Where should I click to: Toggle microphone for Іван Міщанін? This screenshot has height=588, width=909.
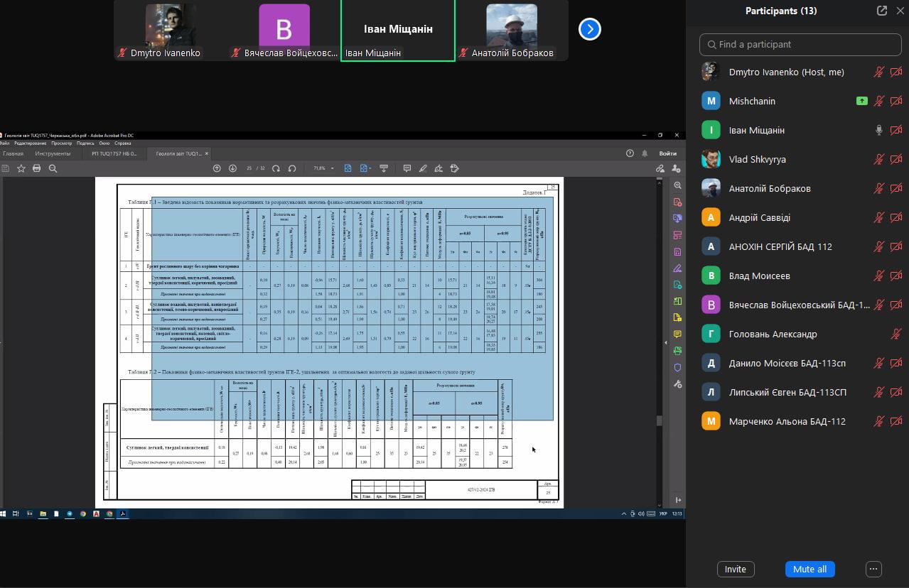pos(879,131)
